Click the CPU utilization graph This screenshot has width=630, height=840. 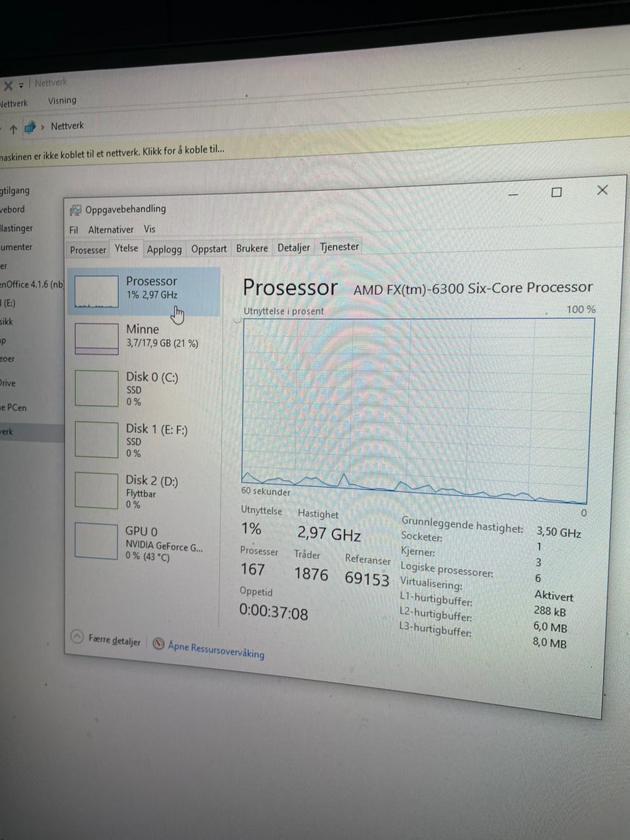tap(417, 410)
